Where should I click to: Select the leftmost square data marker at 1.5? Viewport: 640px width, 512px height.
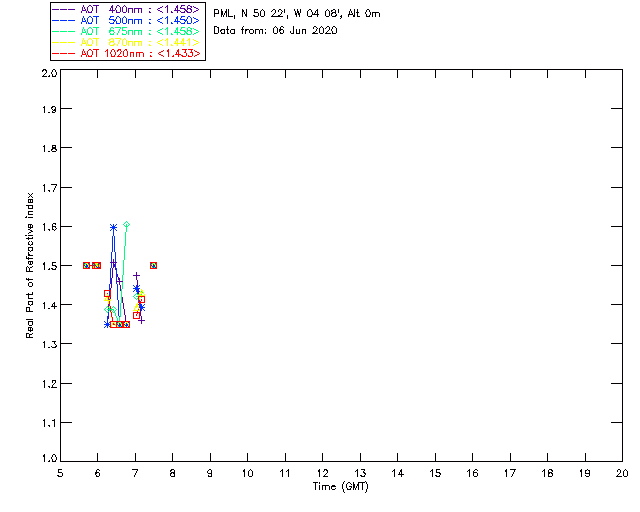(x=87, y=265)
